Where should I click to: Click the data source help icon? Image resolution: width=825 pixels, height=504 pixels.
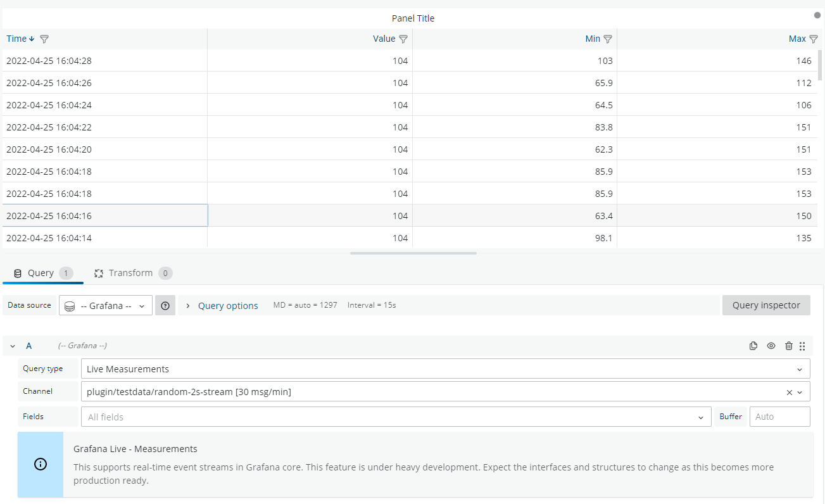[x=165, y=305]
